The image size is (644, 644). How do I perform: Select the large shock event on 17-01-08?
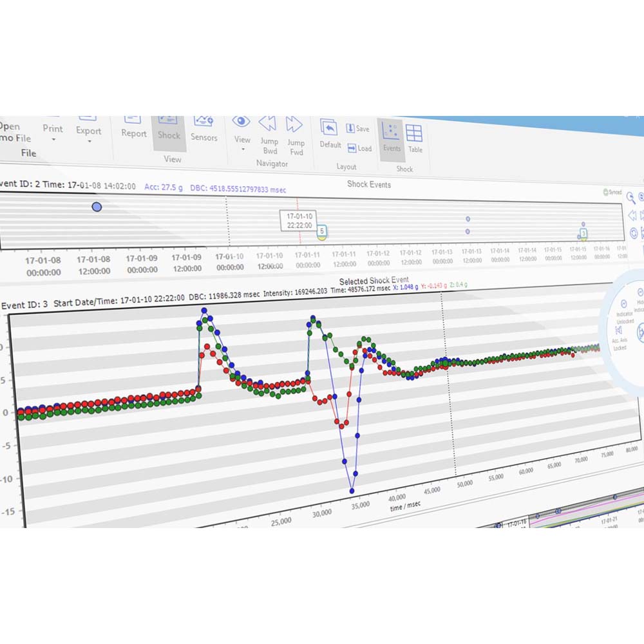tap(97, 207)
